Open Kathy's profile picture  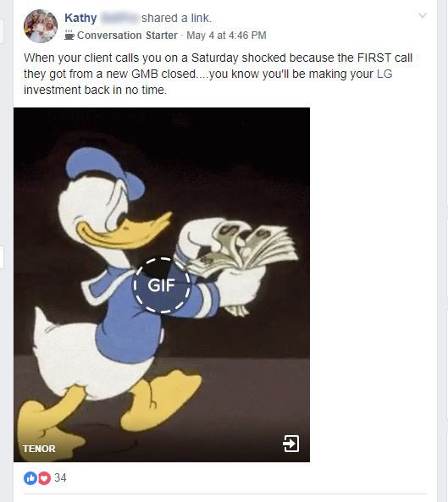click(x=41, y=26)
